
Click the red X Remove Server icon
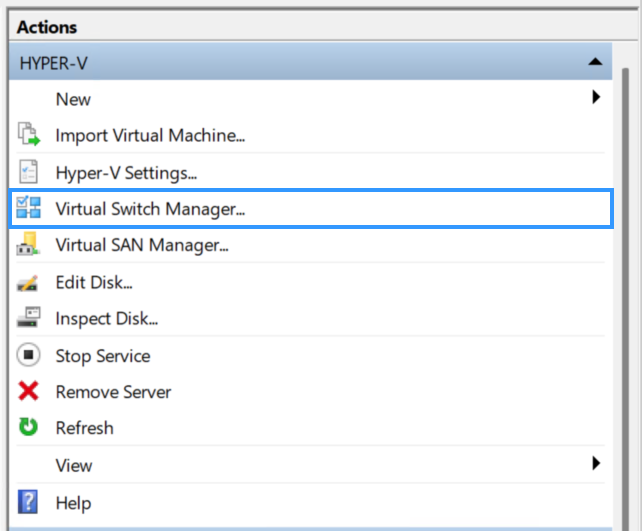pyautogui.click(x=28, y=391)
